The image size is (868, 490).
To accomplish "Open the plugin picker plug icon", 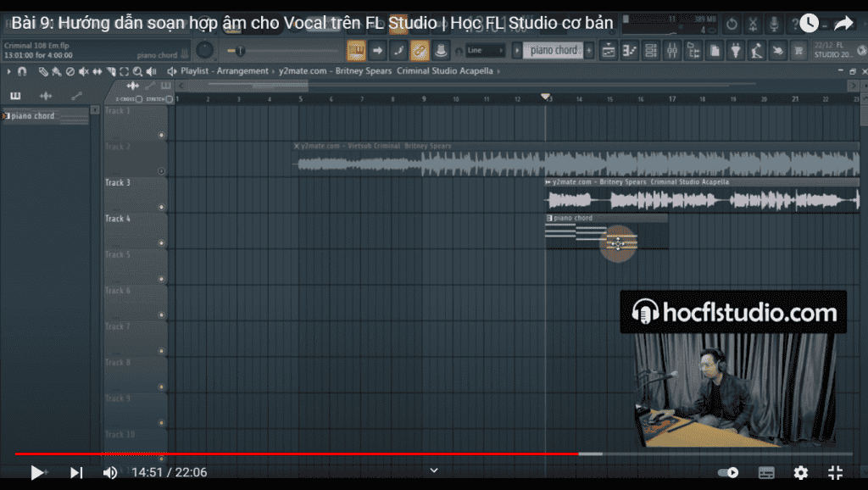I will [x=736, y=51].
